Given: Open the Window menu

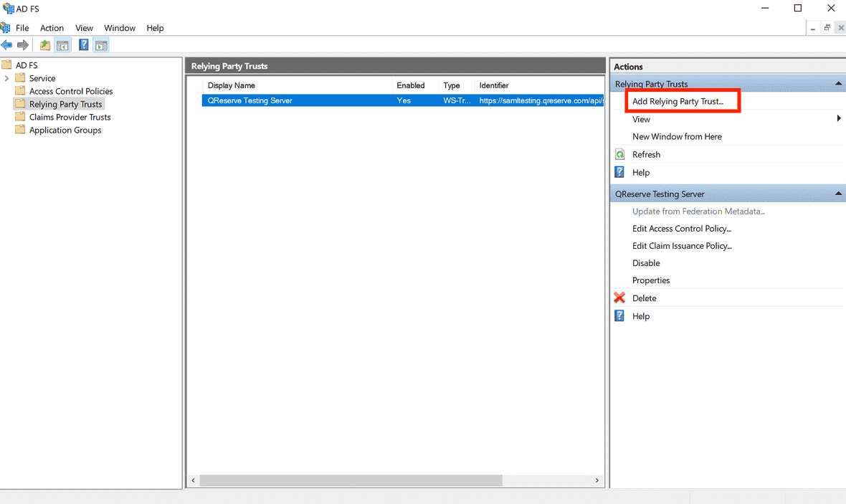Looking at the screenshot, I should pos(119,28).
